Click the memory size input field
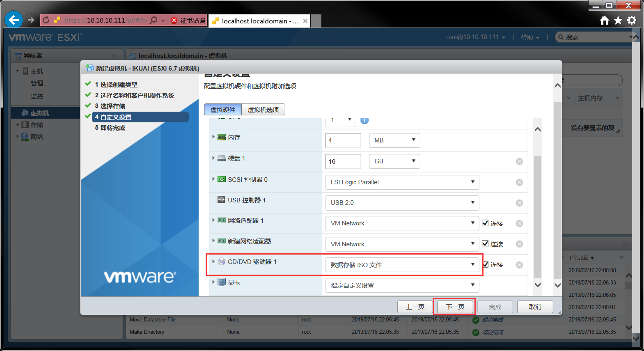Screen dimensions: 644x351 click(343, 140)
